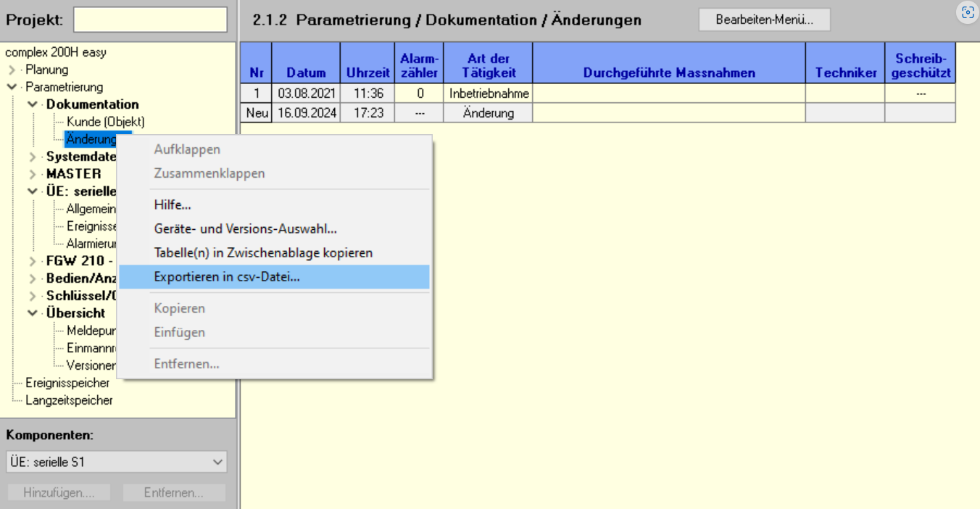Viewport: 980px width, 509px height.
Task: Focus the Projekt input field
Action: (x=150, y=20)
